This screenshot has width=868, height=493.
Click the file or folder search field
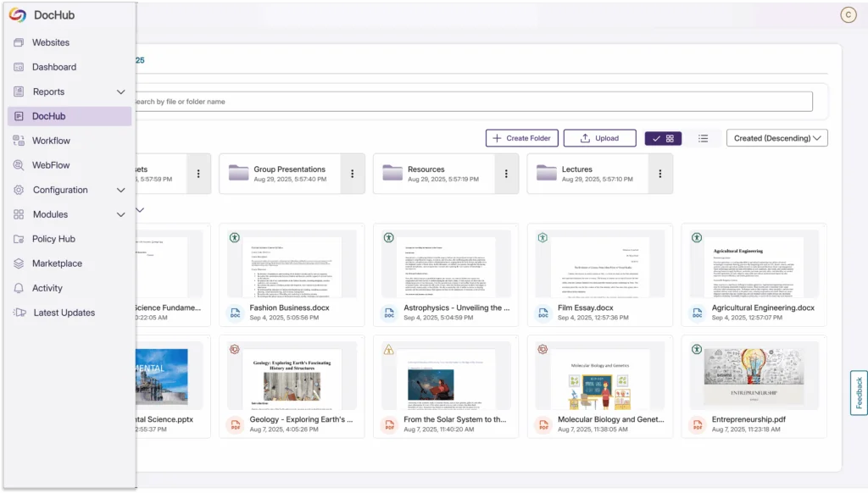(470, 102)
